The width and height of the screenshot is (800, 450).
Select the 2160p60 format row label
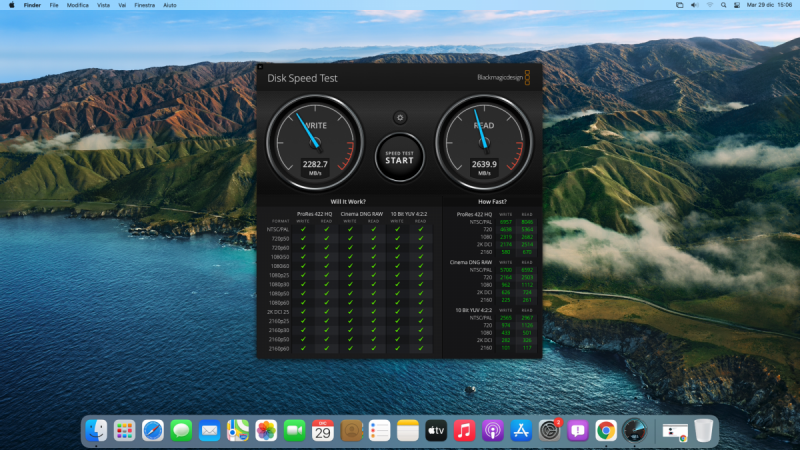pos(279,349)
